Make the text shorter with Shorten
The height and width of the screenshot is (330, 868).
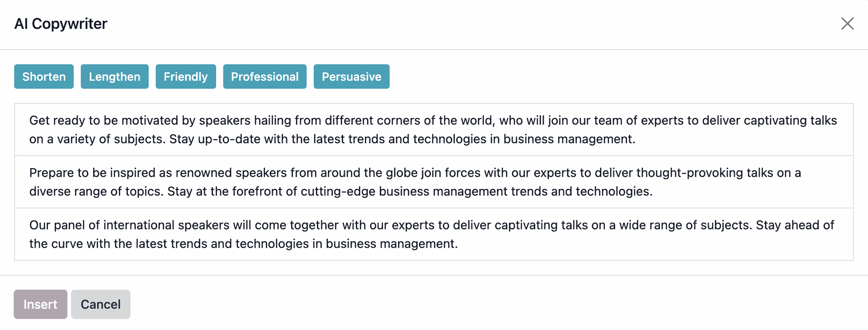coord(44,76)
